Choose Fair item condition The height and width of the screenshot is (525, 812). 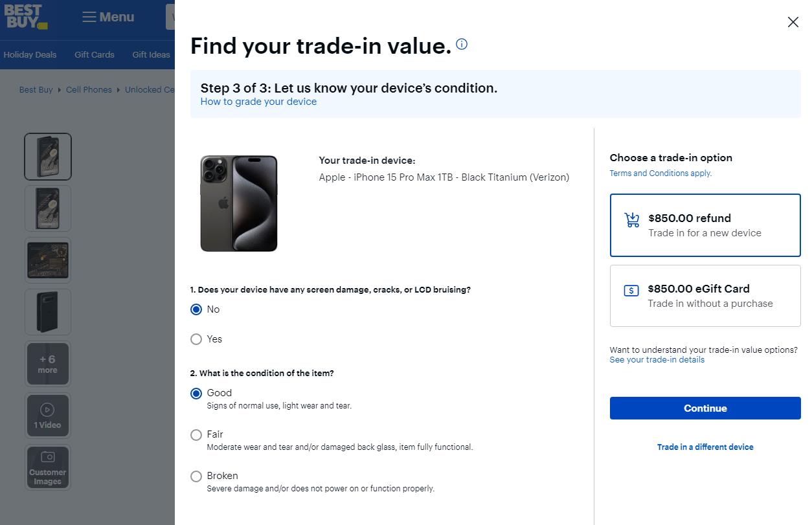pyautogui.click(x=196, y=435)
